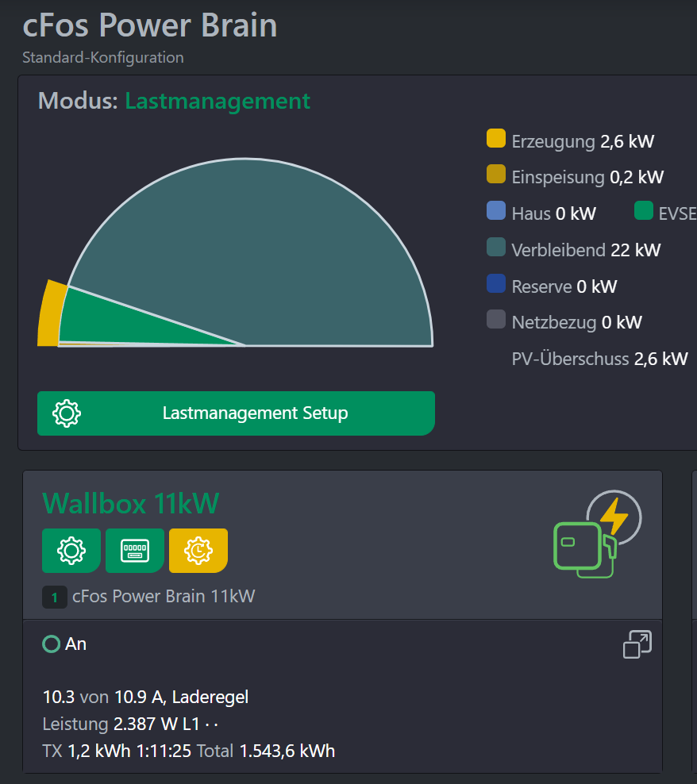Open the Lastmanagement Setup button

236,413
